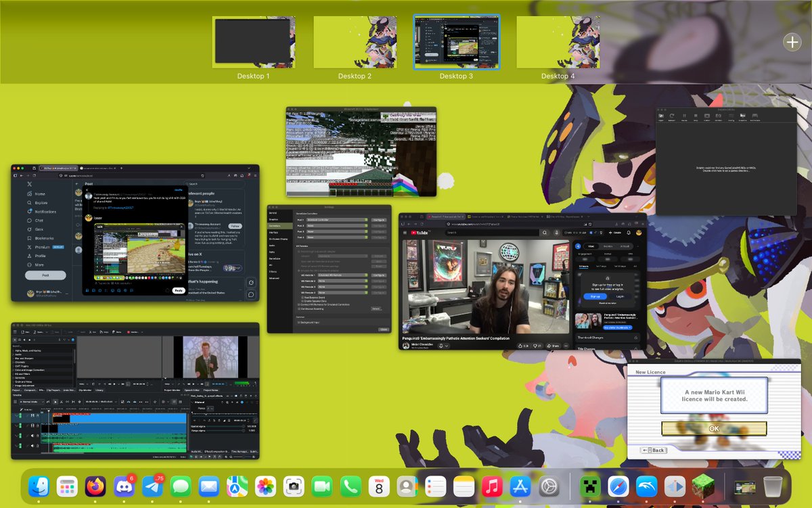Open Bookmarks in X sidebar
This screenshot has width=812, height=508.
pyautogui.click(x=40, y=238)
